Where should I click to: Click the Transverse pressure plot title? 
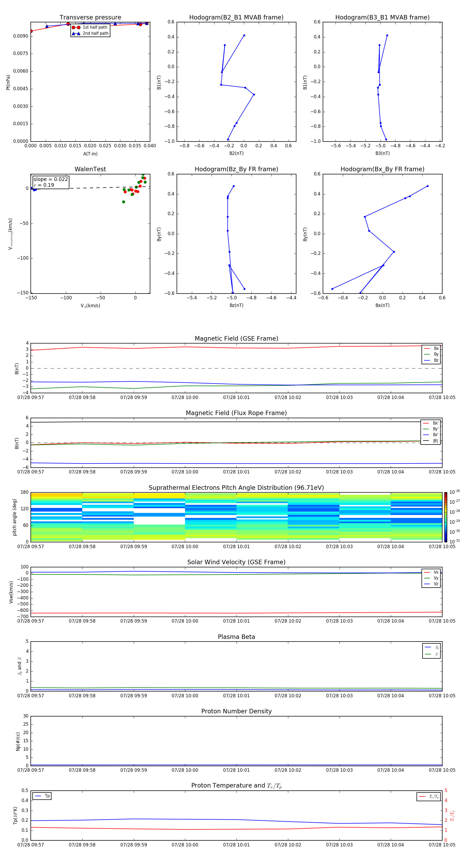coord(90,18)
